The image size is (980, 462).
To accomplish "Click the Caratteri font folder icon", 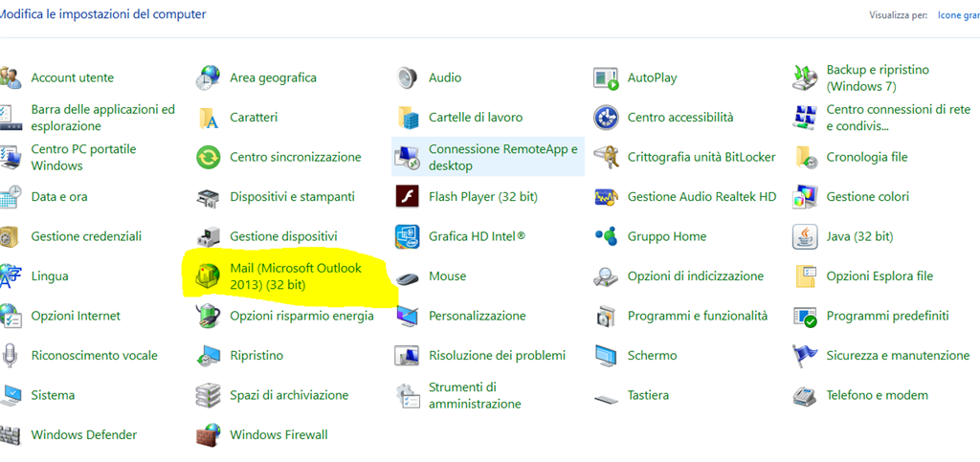I will tap(208, 118).
